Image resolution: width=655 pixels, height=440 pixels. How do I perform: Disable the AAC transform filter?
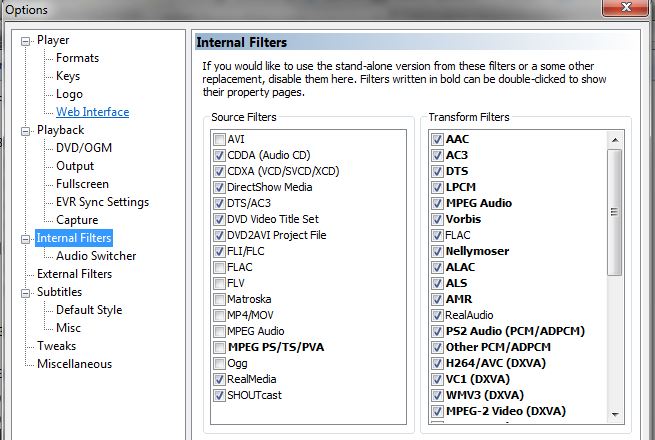[437, 139]
